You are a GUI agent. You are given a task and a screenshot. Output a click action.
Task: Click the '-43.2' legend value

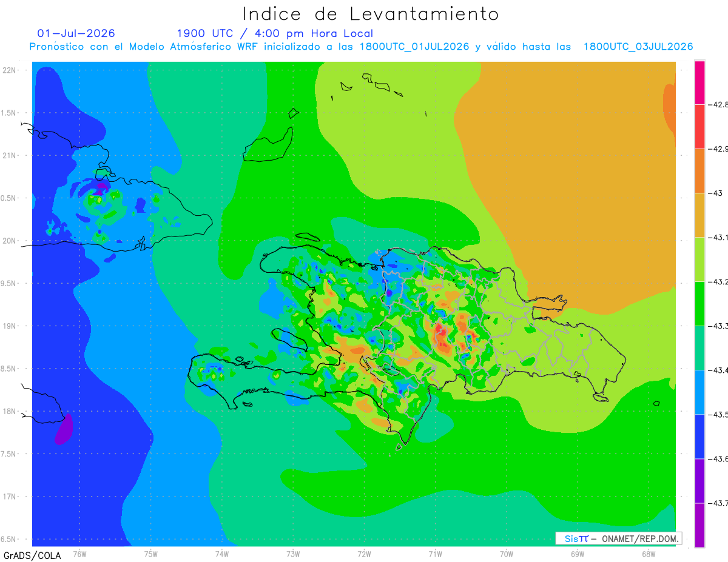[718, 282]
